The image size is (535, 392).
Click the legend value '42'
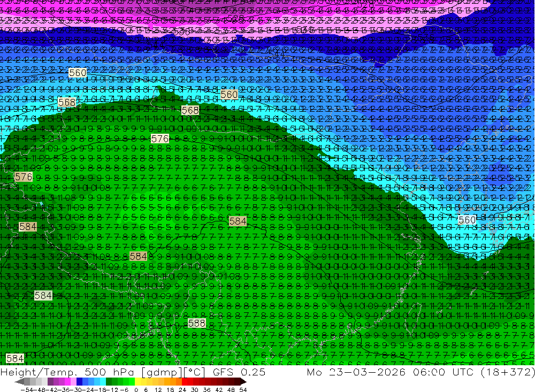pyautogui.click(x=219, y=390)
